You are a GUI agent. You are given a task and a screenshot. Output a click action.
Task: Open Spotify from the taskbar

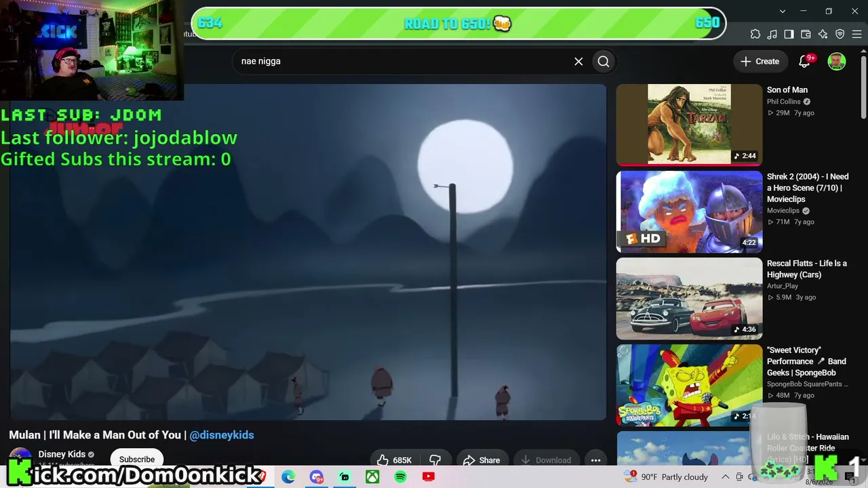coord(400,477)
